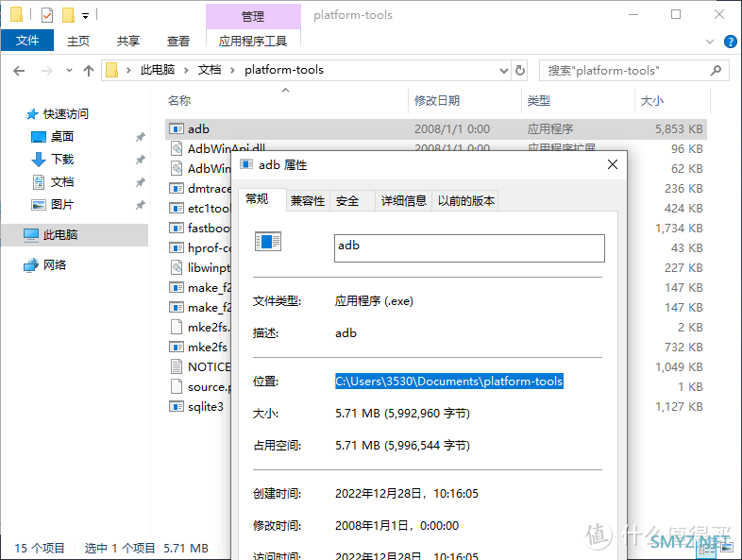
Task: Select the libwinpthread file icon
Action: click(177, 267)
